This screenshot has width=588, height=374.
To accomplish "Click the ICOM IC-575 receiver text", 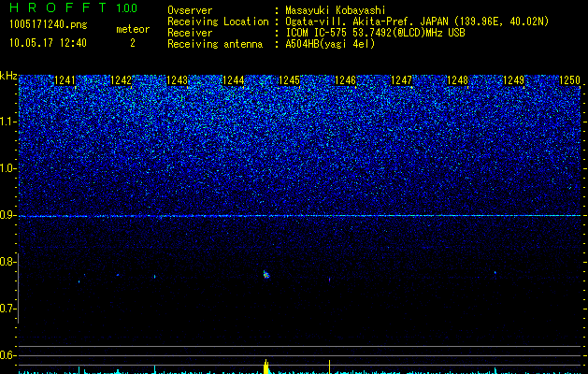I will tap(375, 33).
